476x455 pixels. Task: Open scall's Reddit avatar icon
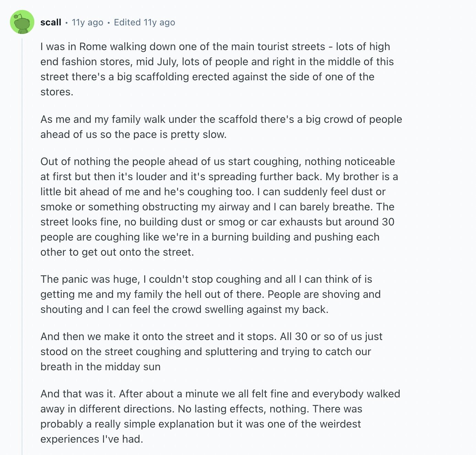[x=22, y=22]
